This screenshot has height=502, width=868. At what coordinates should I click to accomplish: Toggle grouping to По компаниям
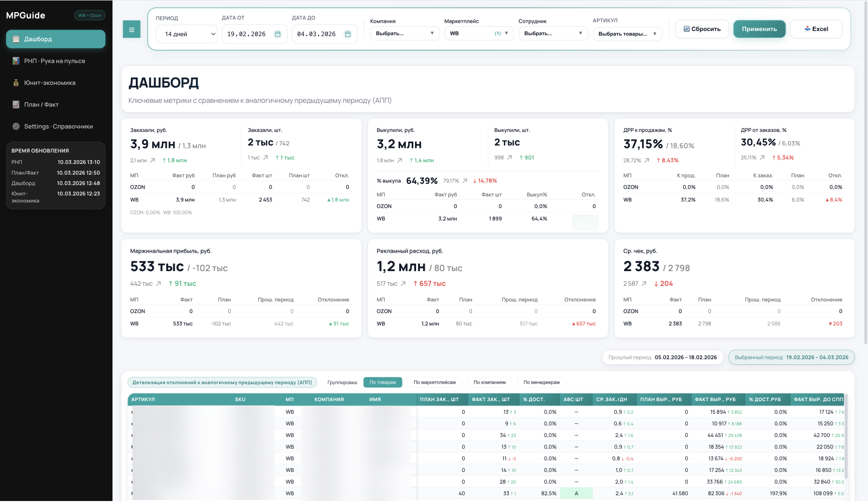point(489,382)
